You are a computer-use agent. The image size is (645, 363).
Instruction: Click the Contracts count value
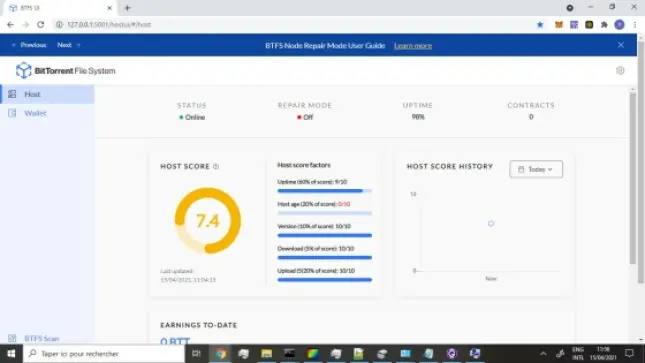pyautogui.click(x=531, y=117)
